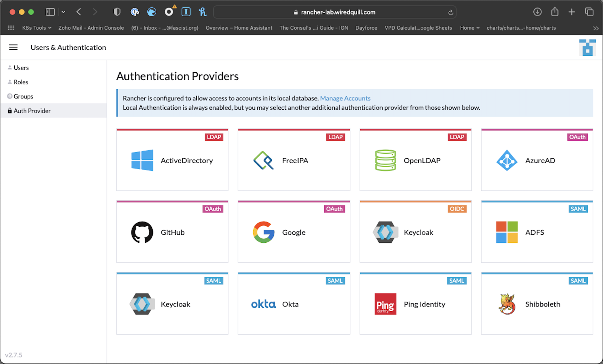Image resolution: width=603 pixels, height=364 pixels.
Task: Click the ActiveDirectory Windows logo
Action: pyautogui.click(x=142, y=160)
